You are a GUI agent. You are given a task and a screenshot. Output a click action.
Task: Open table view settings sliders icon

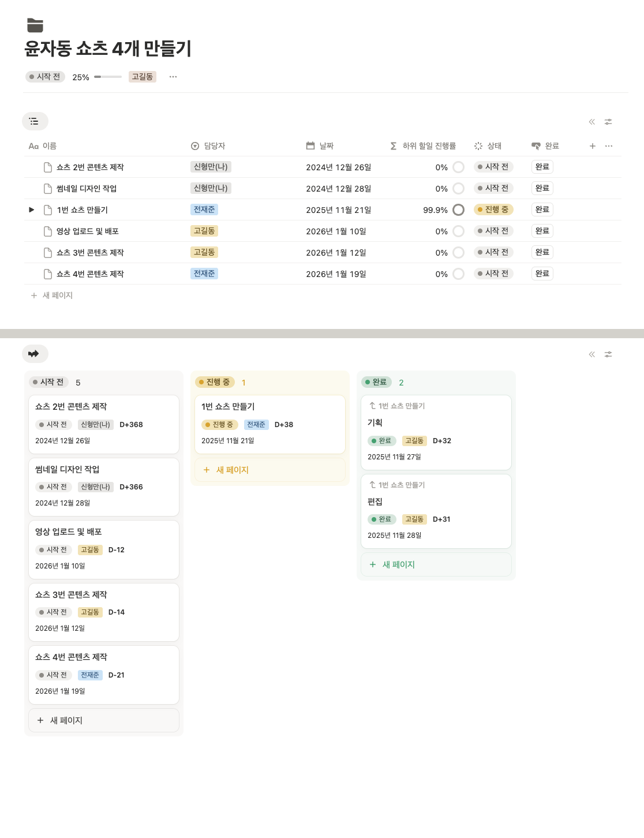pyautogui.click(x=608, y=122)
